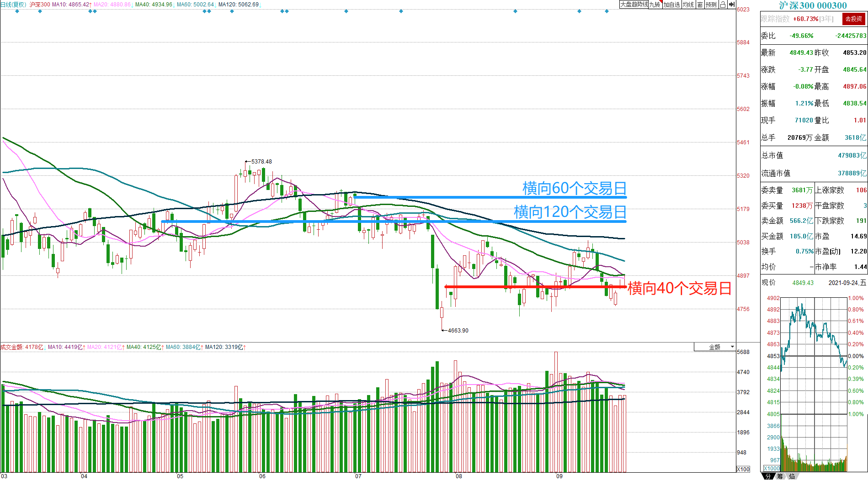
Task: Click the 09 month label on time axis
Action: (559, 476)
